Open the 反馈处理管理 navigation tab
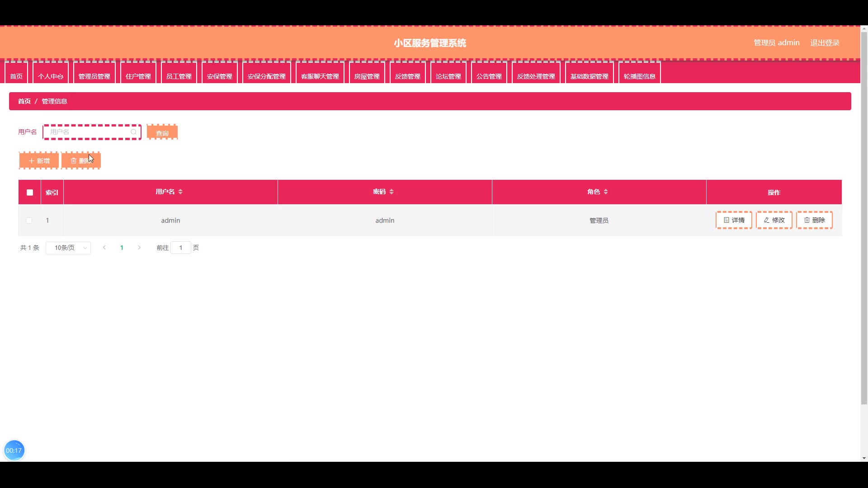 coord(536,73)
